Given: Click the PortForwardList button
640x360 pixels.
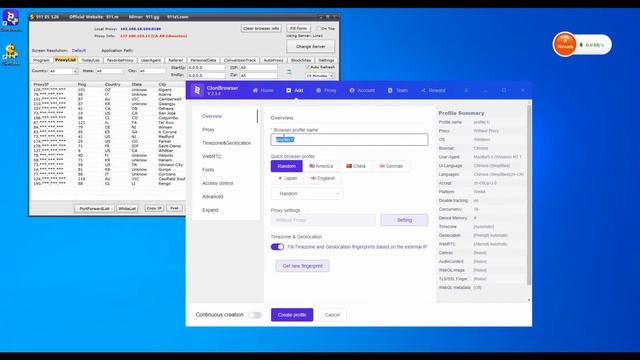Looking at the screenshot, I should (x=94, y=209).
